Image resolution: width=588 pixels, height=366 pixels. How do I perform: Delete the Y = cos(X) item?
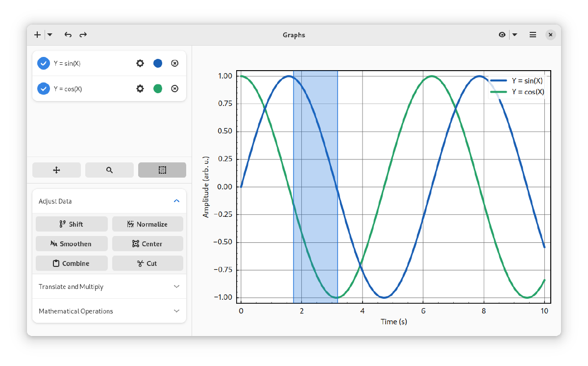(174, 89)
